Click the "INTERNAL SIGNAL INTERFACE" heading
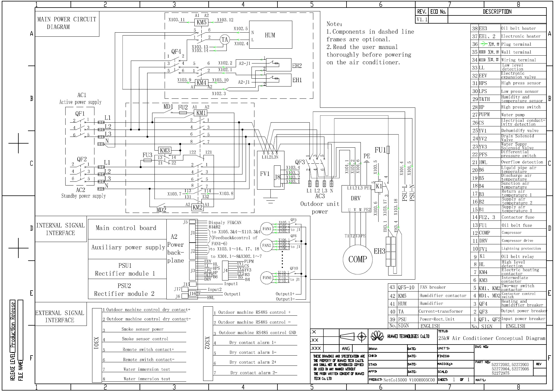 click(61, 229)
